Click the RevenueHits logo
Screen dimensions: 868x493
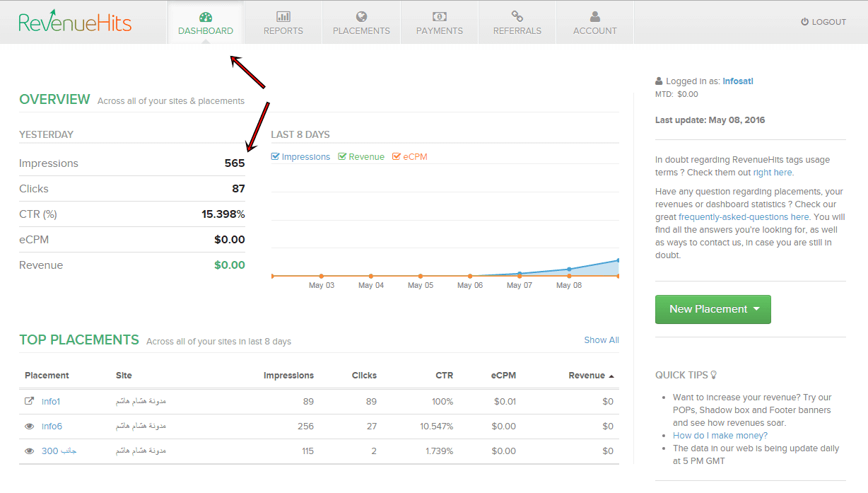[x=75, y=22]
